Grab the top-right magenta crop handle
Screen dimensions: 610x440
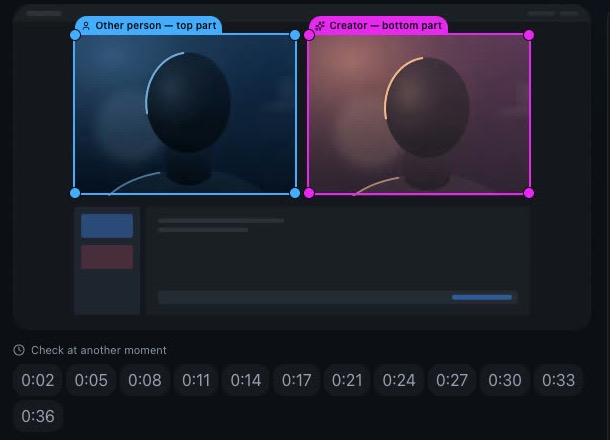pos(529,35)
